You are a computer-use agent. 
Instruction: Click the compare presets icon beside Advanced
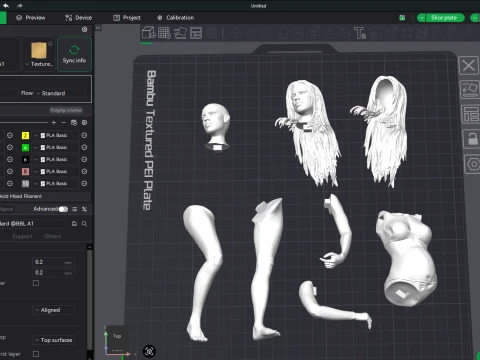[x=74, y=209]
